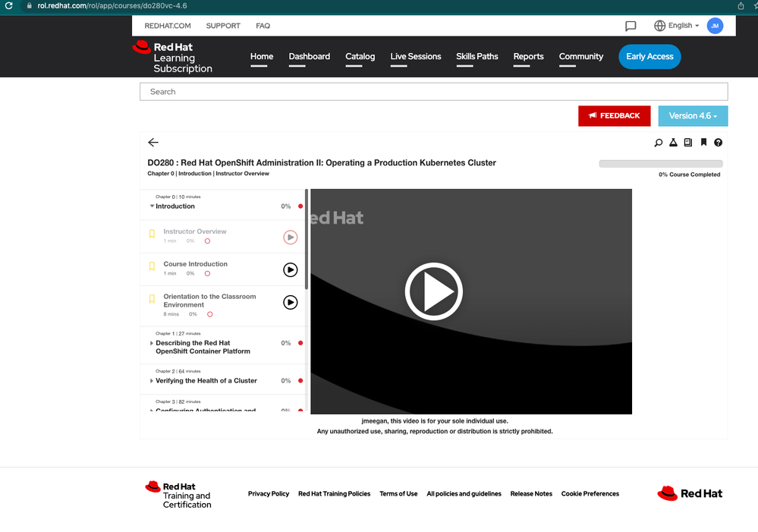This screenshot has width=758, height=532.
Task: Open the chat bubble icon in header
Action: pos(631,26)
